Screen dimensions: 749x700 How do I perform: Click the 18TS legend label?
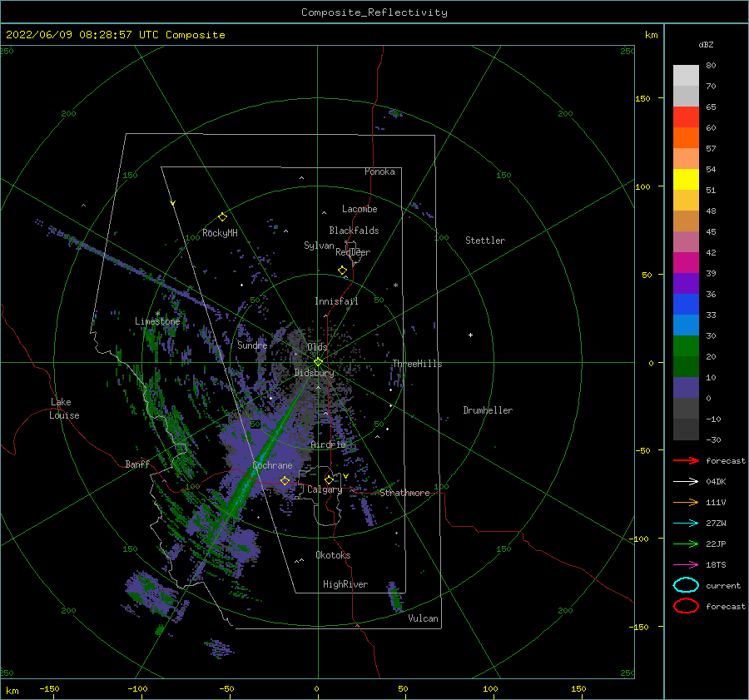click(716, 565)
